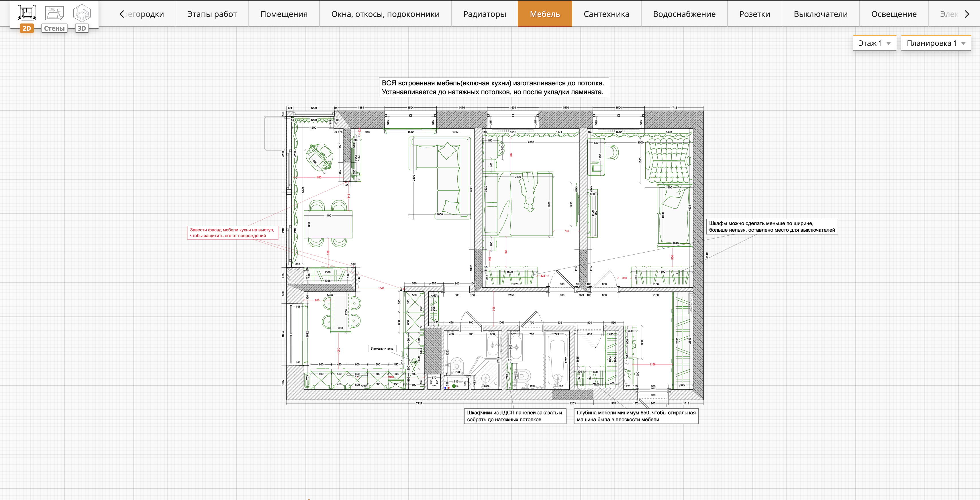Click the red note Завести фасад мебели кухни
This screenshot has height=500, width=980.
click(x=232, y=233)
